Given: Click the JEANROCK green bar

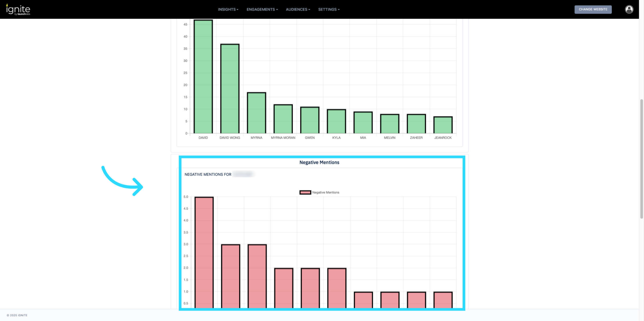Looking at the screenshot, I should point(443,125).
